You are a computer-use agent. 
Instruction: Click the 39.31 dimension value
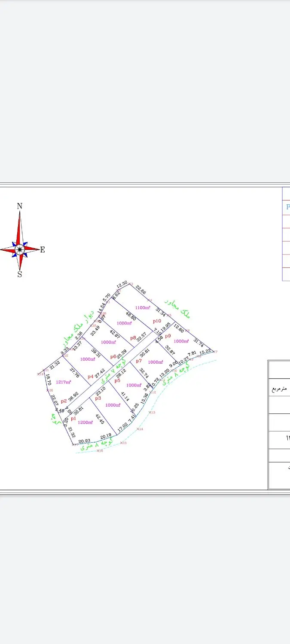(x=95, y=352)
